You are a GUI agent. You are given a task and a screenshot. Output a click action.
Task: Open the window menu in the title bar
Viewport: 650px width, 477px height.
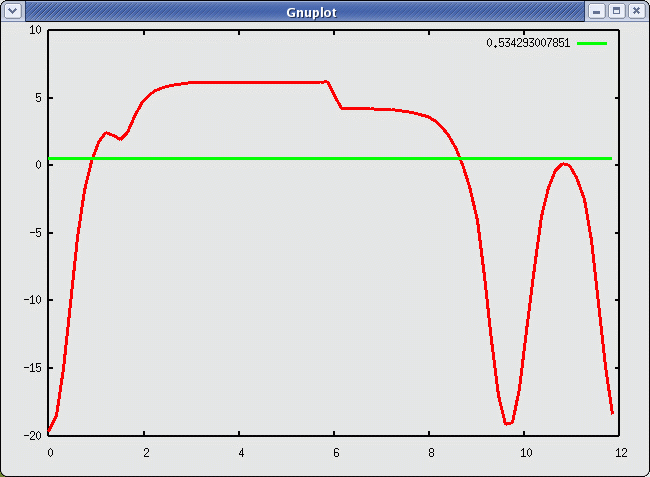[13, 10]
